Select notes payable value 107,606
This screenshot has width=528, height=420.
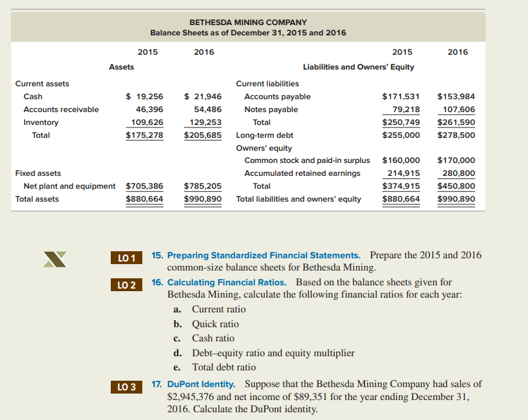[x=459, y=110]
